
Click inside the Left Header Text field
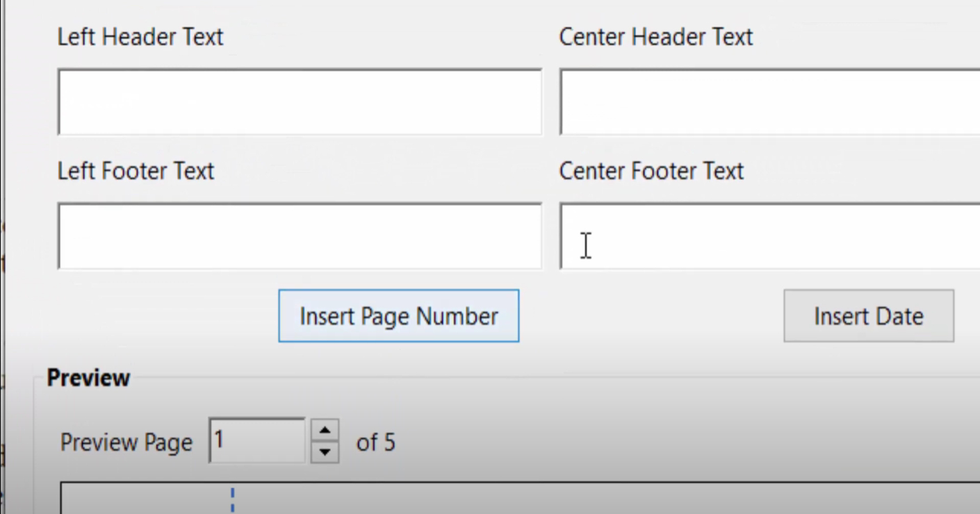click(x=299, y=101)
